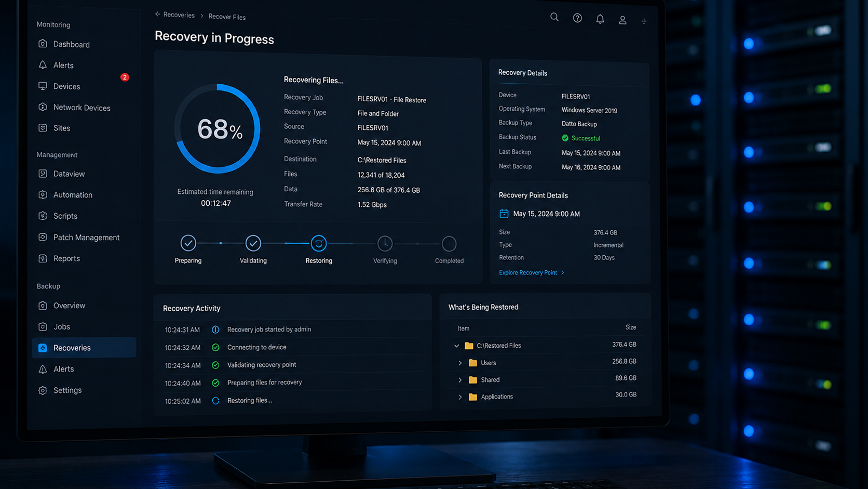Click the Settings gear icon in sidebar

pos(43,390)
